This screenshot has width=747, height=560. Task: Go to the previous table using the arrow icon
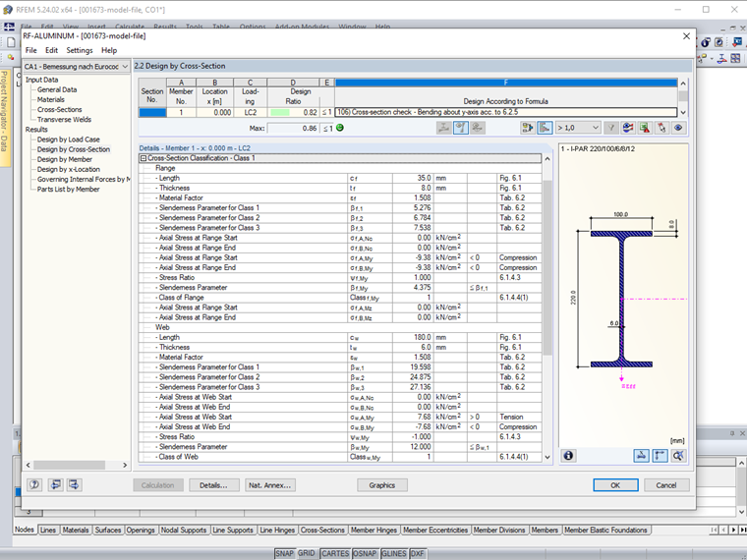click(x=55, y=484)
